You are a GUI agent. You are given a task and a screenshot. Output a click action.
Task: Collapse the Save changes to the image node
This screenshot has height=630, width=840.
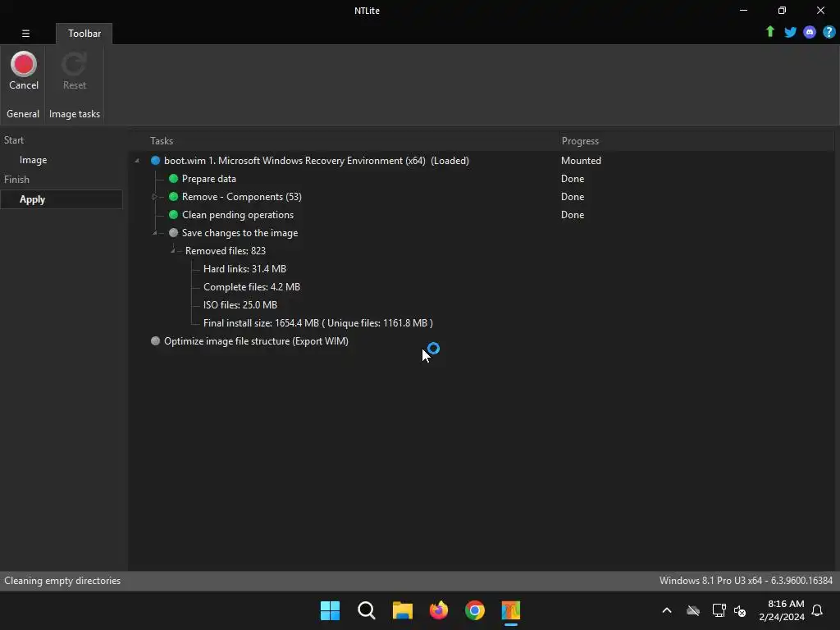tap(155, 232)
